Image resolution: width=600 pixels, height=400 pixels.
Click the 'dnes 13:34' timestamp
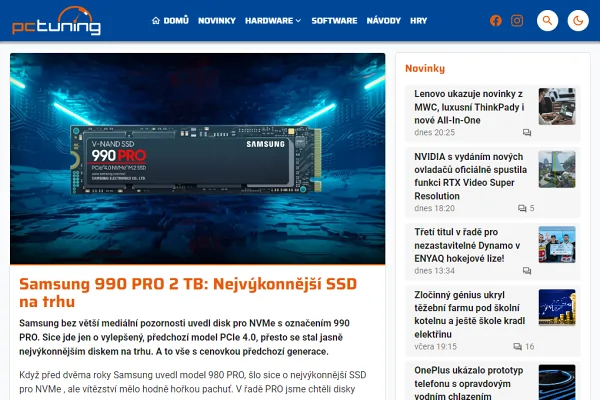pos(434,271)
